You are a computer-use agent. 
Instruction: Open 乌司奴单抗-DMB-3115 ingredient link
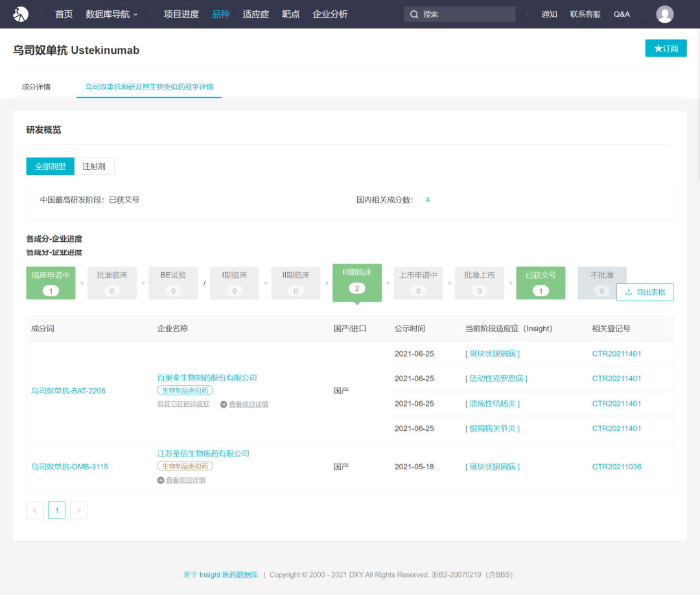click(x=69, y=467)
